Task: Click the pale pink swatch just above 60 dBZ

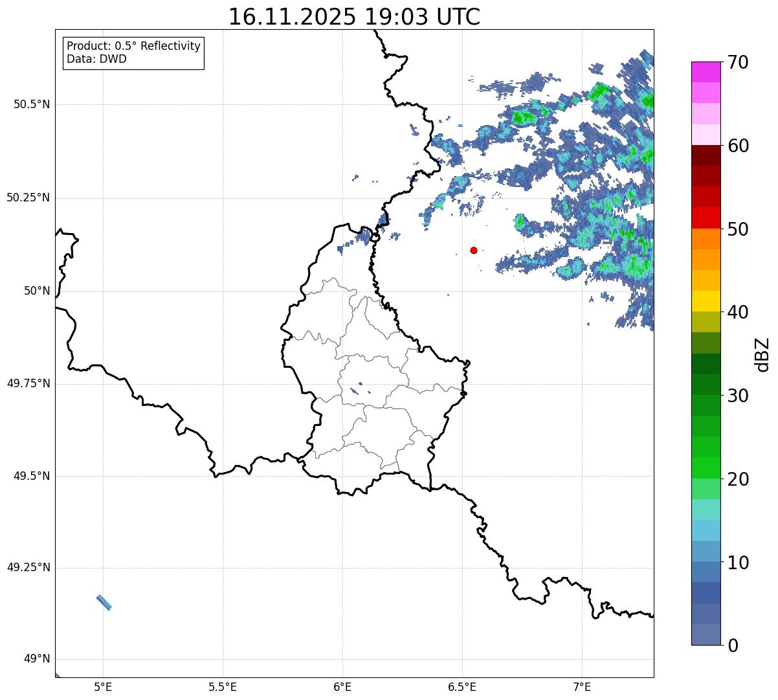Action: click(706, 135)
